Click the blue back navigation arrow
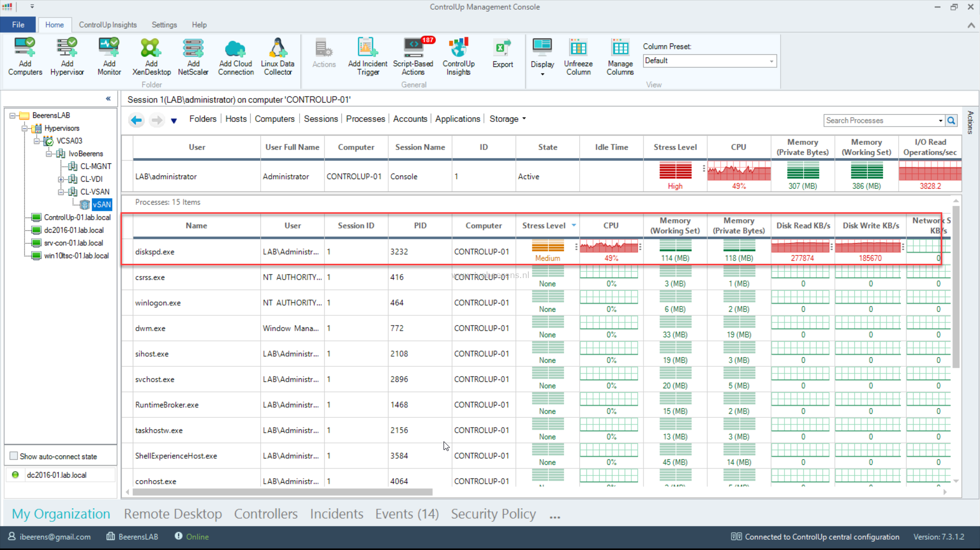980x550 pixels. point(136,120)
